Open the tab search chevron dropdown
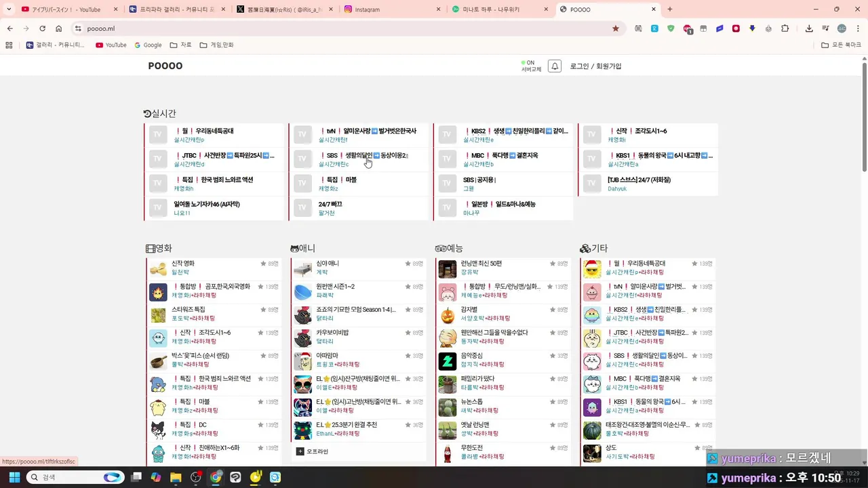868x488 pixels. pos(9,9)
